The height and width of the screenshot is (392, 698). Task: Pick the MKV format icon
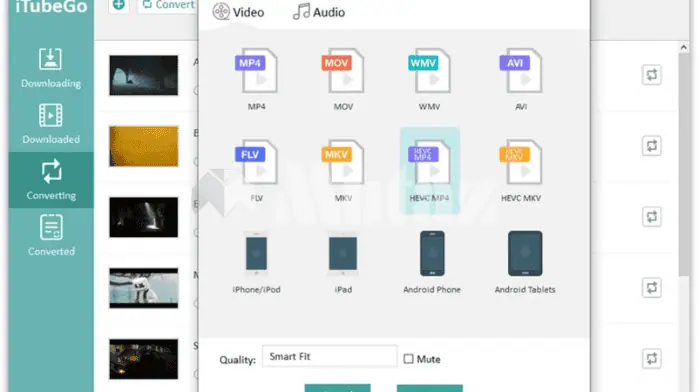tap(343, 162)
